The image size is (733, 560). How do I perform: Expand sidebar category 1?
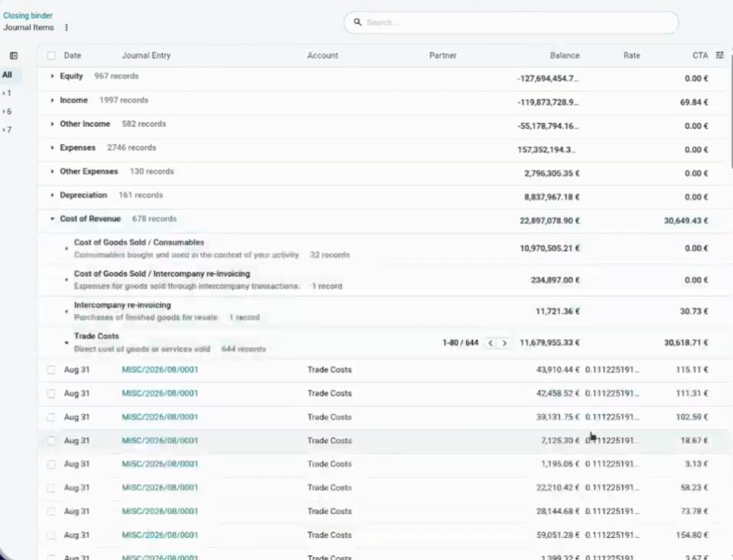[7, 93]
